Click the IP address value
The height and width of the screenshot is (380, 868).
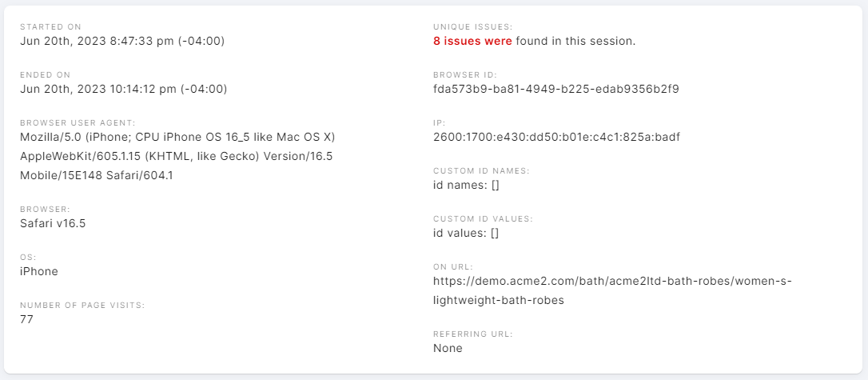556,138
